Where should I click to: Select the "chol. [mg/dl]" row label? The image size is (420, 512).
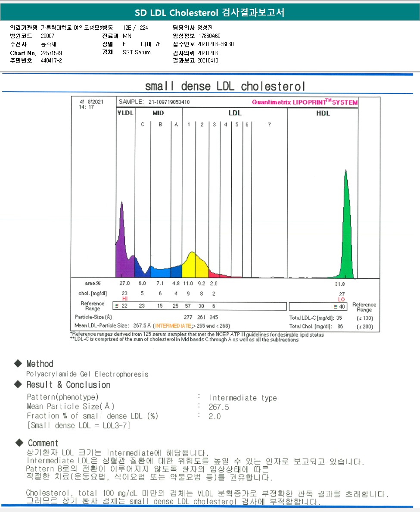click(x=92, y=293)
